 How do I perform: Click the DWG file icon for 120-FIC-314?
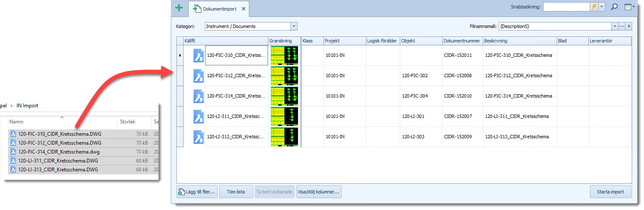[x=199, y=96]
